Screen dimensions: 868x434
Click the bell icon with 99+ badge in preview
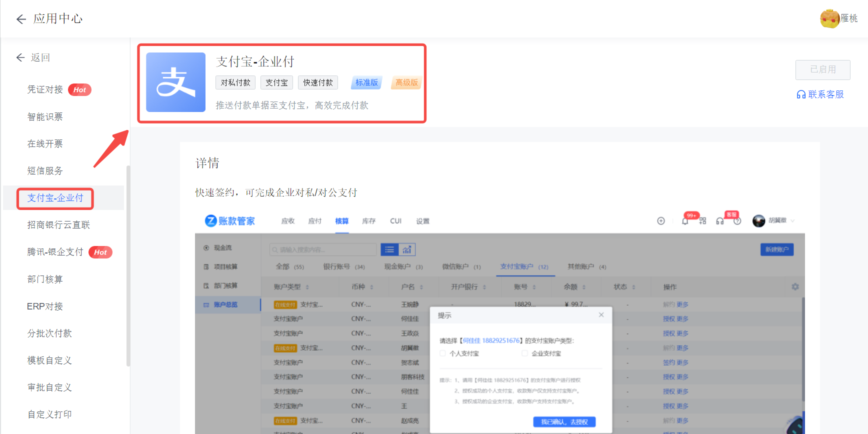click(685, 221)
